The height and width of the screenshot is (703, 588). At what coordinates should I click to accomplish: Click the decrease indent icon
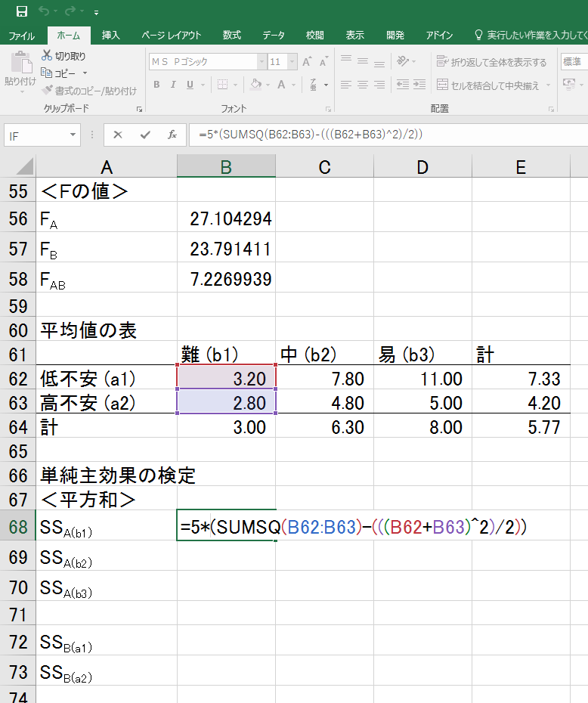pos(403,85)
